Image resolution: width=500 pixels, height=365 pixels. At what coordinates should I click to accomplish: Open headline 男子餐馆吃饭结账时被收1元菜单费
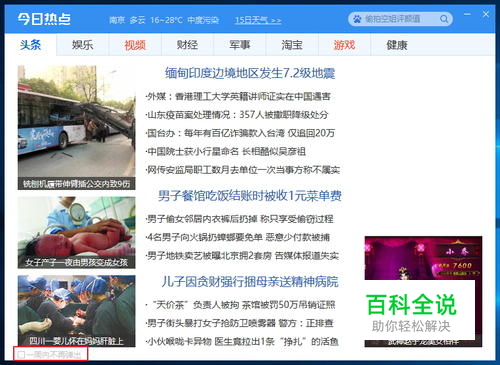(250, 195)
